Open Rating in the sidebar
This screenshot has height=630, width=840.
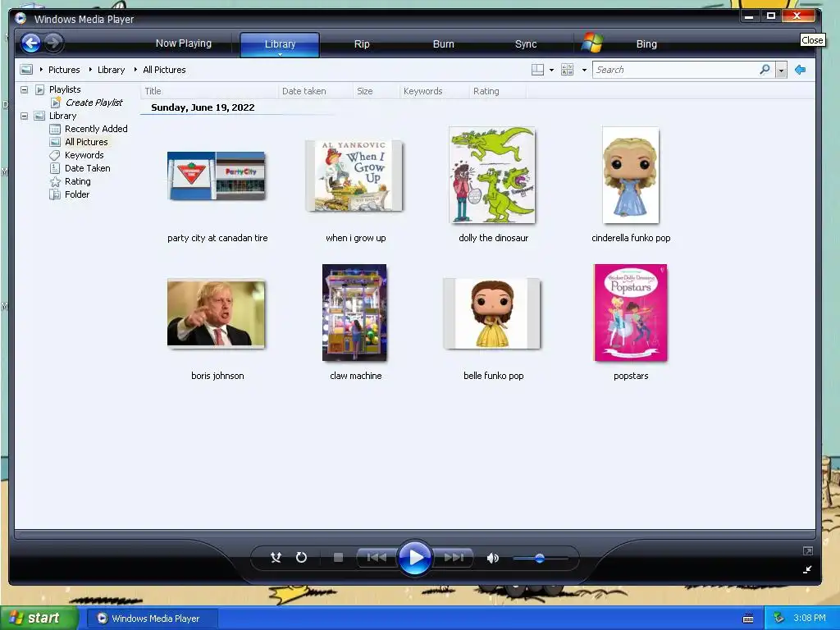click(x=77, y=181)
